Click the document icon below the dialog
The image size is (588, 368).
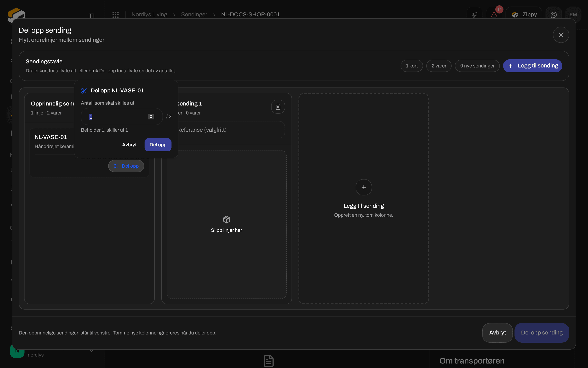(x=268, y=361)
